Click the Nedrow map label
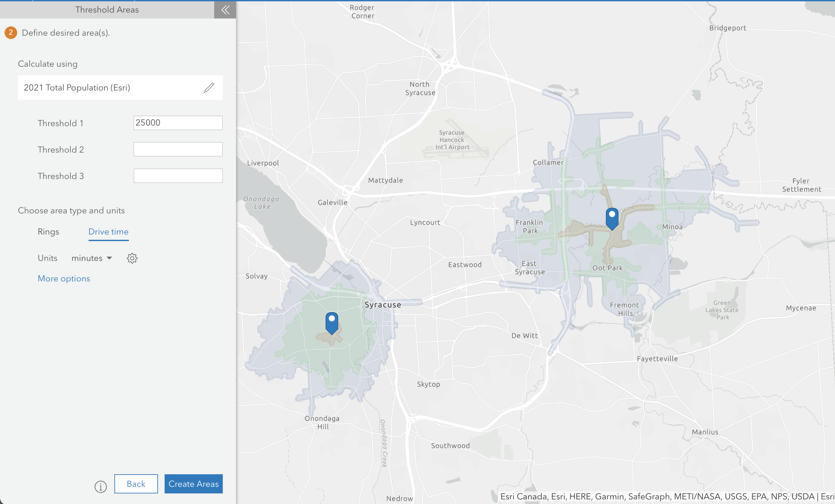This screenshot has height=504, width=835. [400, 498]
